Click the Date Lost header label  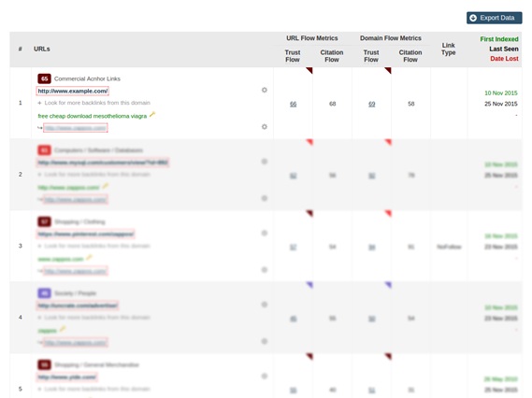click(x=504, y=59)
